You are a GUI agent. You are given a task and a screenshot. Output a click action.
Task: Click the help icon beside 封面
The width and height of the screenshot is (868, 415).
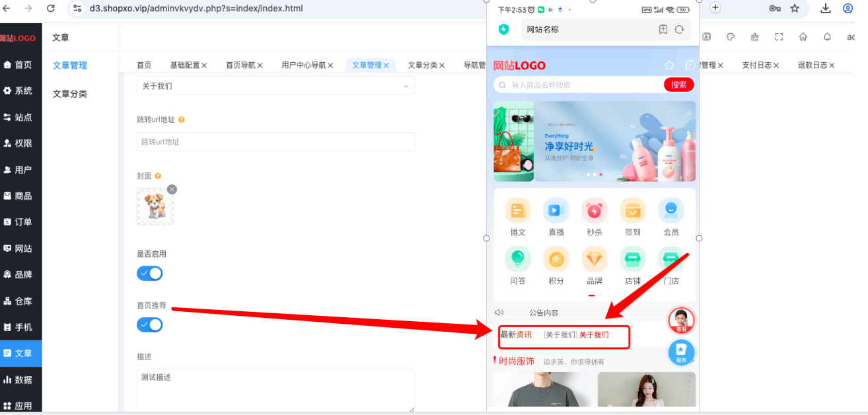tap(158, 176)
